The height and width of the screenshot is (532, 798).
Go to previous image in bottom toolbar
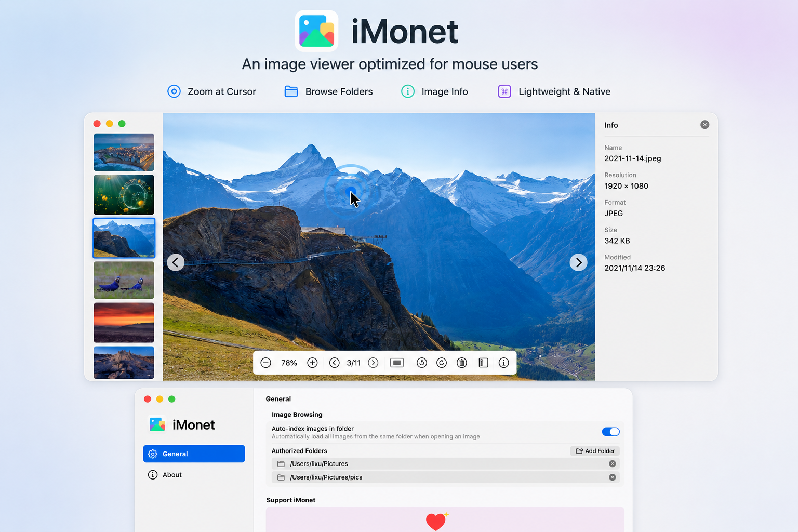(x=335, y=363)
